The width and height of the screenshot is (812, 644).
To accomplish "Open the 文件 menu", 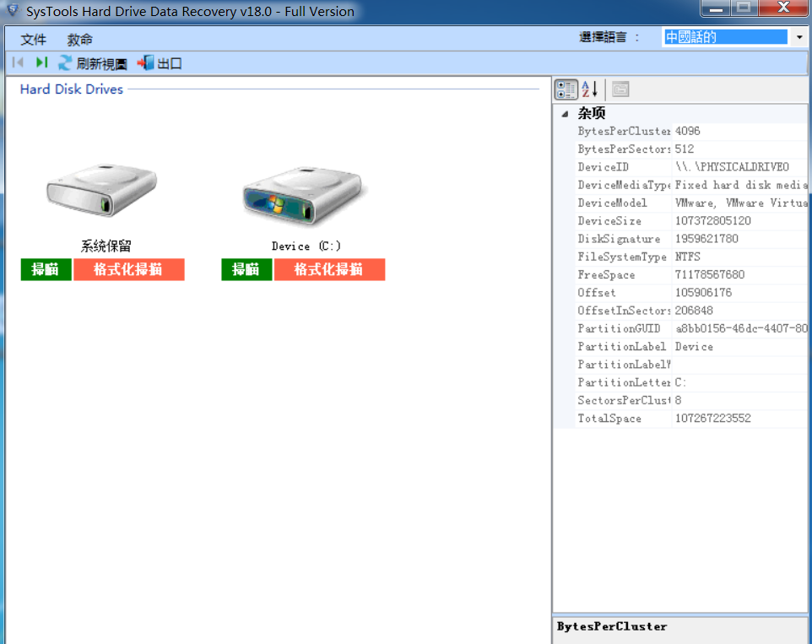I will pyautogui.click(x=33, y=40).
